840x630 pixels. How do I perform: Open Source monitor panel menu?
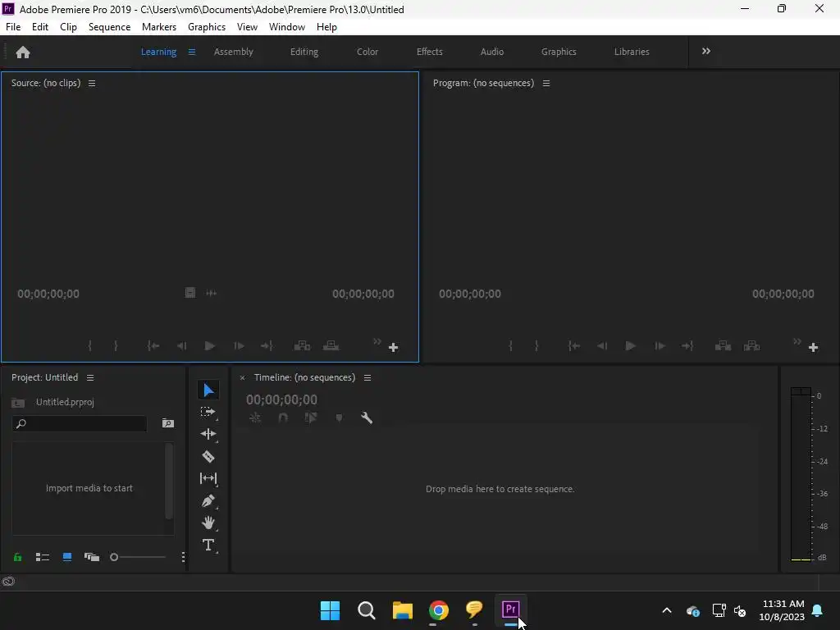(92, 83)
